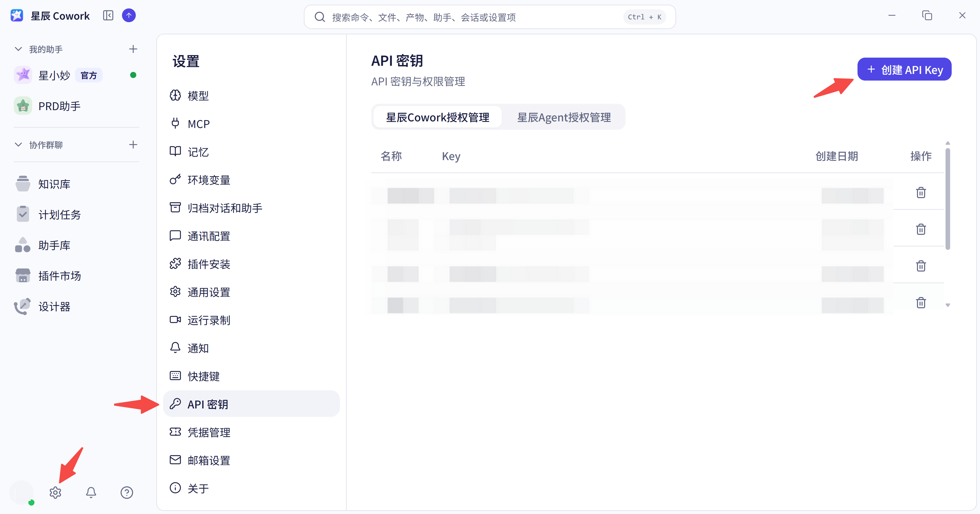
Task: Open 邮箱设置 page
Action: pyautogui.click(x=251, y=460)
